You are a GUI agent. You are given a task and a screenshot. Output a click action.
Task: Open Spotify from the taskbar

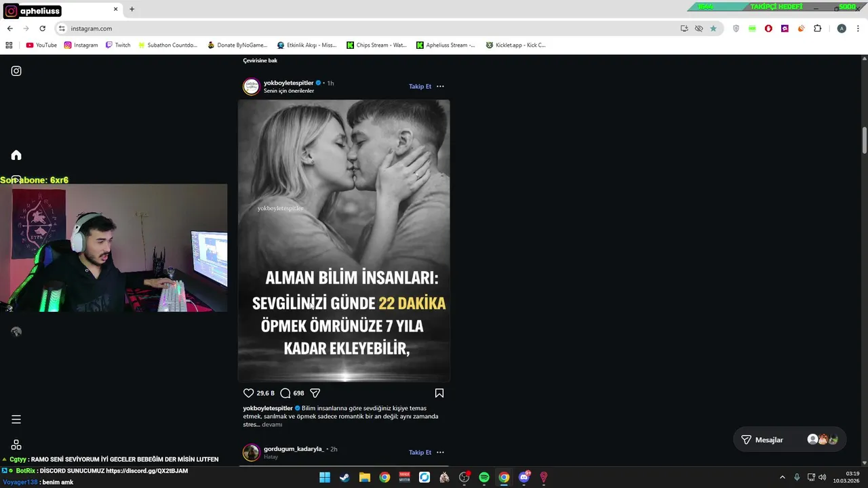point(484,477)
